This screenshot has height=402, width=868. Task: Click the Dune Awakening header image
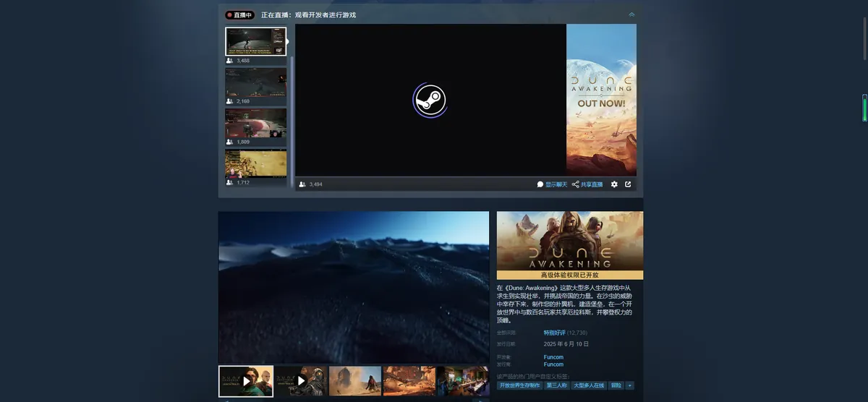pos(570,241)
